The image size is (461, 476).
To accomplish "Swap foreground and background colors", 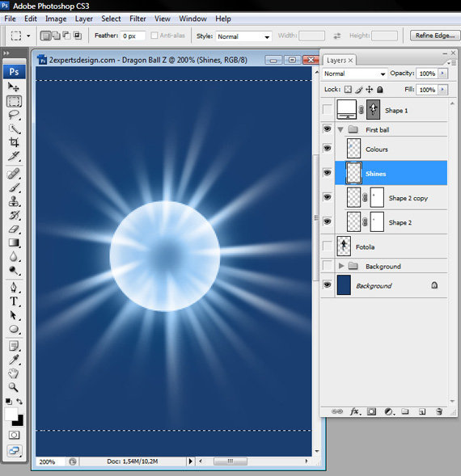I will coord(19,402).
